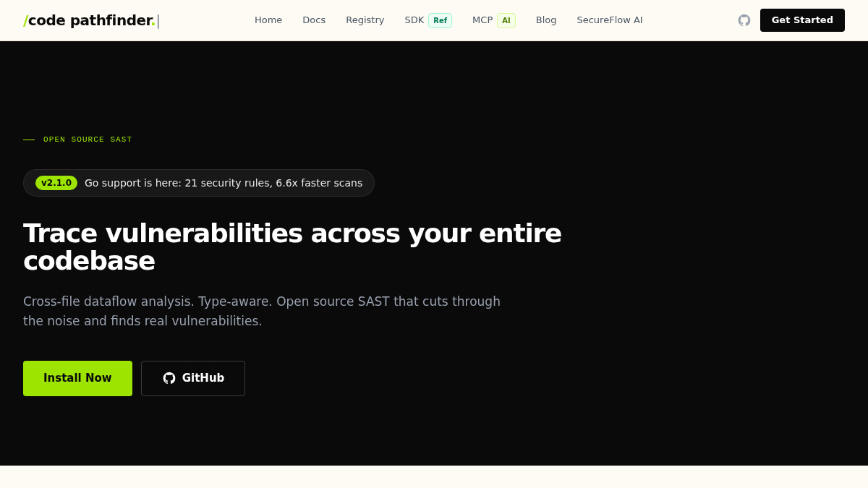Click the OPEN SOURCE SAST label

coord(88,140)
